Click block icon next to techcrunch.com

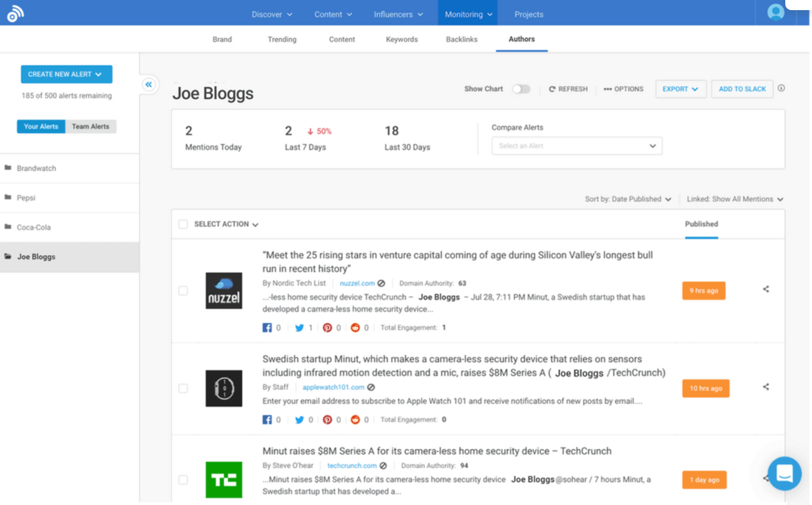[383, 466]
